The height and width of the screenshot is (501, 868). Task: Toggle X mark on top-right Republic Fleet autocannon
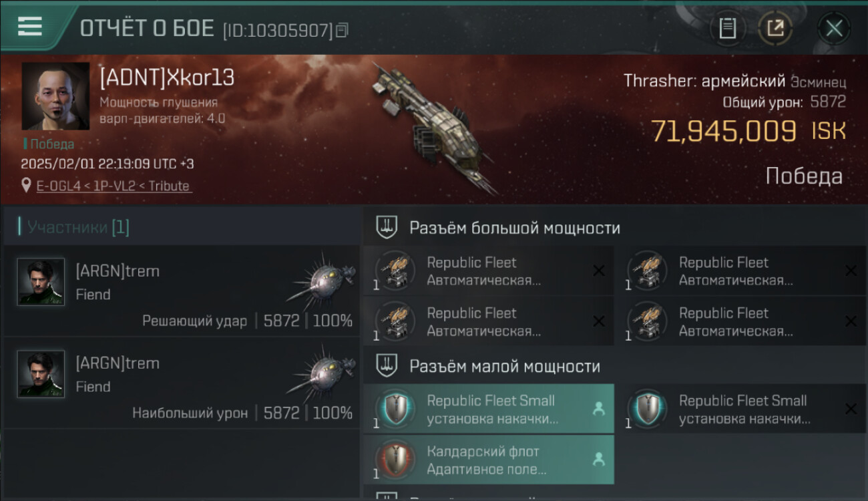click(851, 271)
